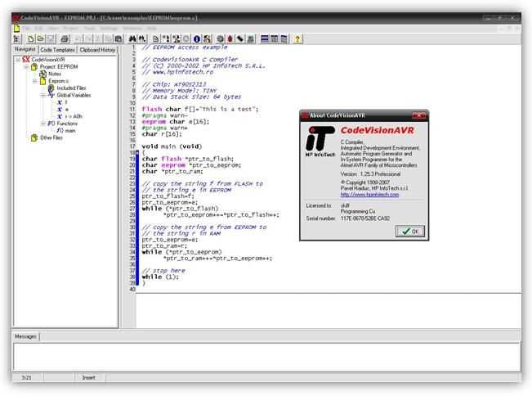Select variable 'r -> A0h' in the tree

[x=74, y=116]
